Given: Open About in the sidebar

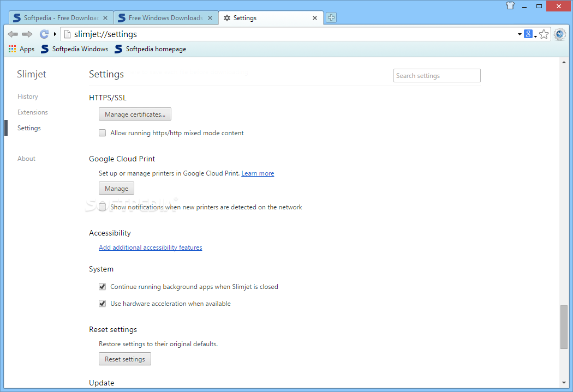Looking at the screenshot, I should (26, 159).
